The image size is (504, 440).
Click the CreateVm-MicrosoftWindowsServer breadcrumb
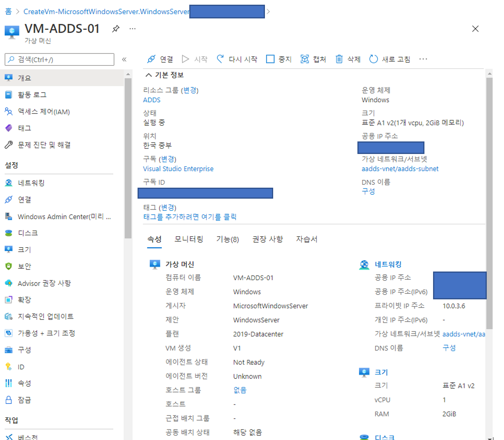[106, 11]
